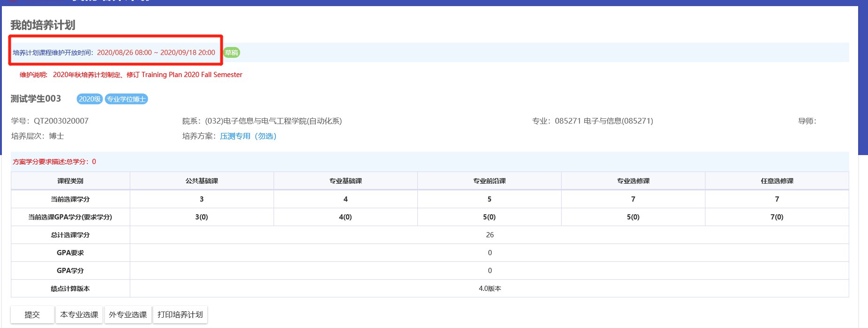Click the student name 测试学生003
This screenshot has width=868, height=328.
tap(36, 99)
